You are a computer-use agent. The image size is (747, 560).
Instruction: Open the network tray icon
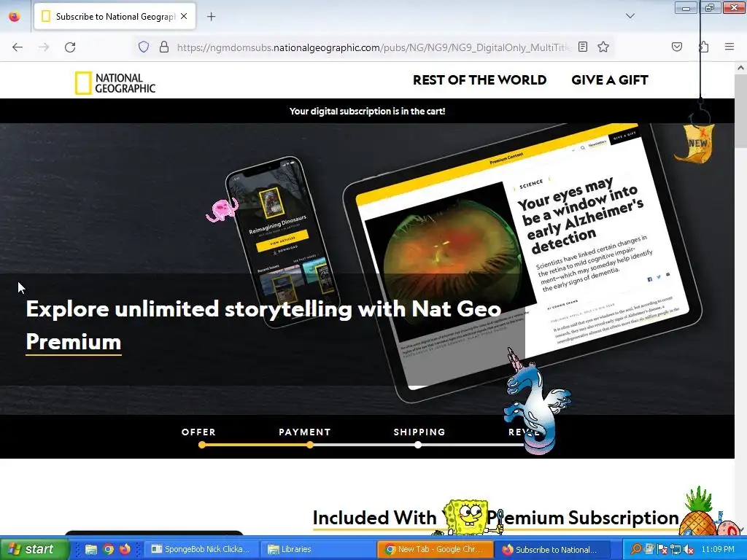(675, 549)
